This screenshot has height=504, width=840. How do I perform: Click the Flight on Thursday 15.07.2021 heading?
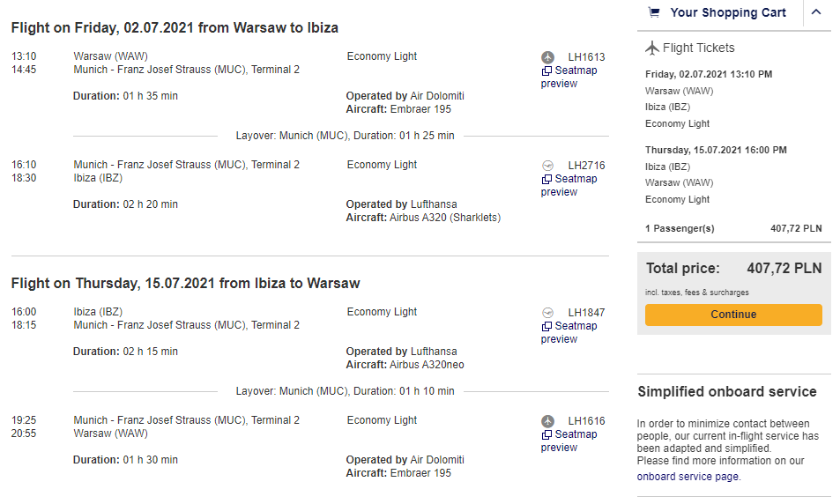click(185, 284)
